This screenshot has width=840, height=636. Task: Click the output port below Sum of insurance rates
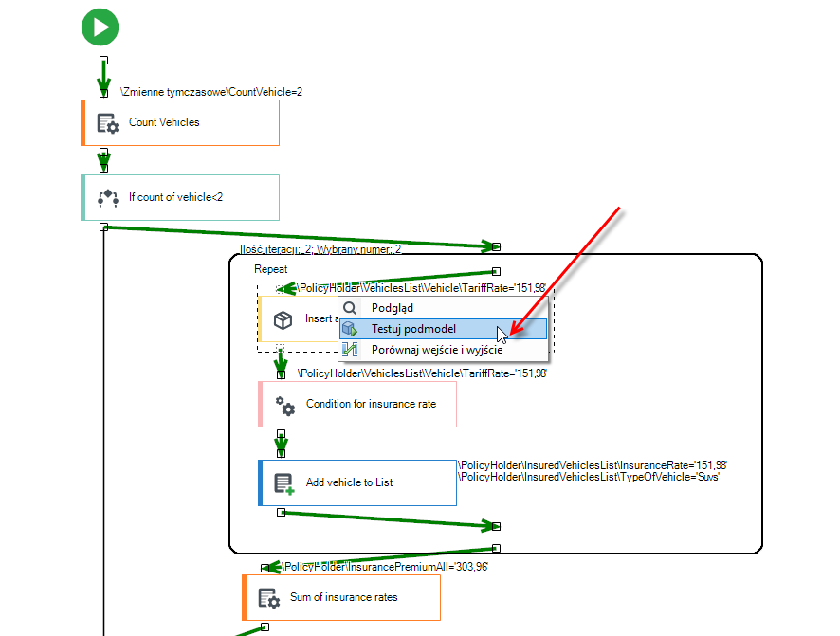pos(265,627)
